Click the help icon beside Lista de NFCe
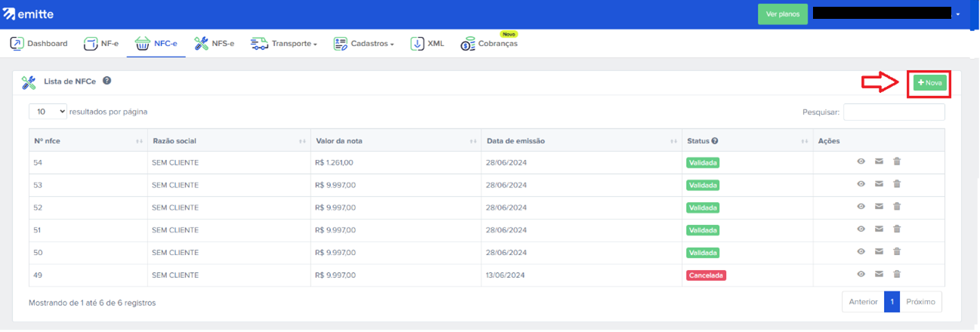Image resolution: width=980 pixels, height=332 pixels. coord(107,81)
